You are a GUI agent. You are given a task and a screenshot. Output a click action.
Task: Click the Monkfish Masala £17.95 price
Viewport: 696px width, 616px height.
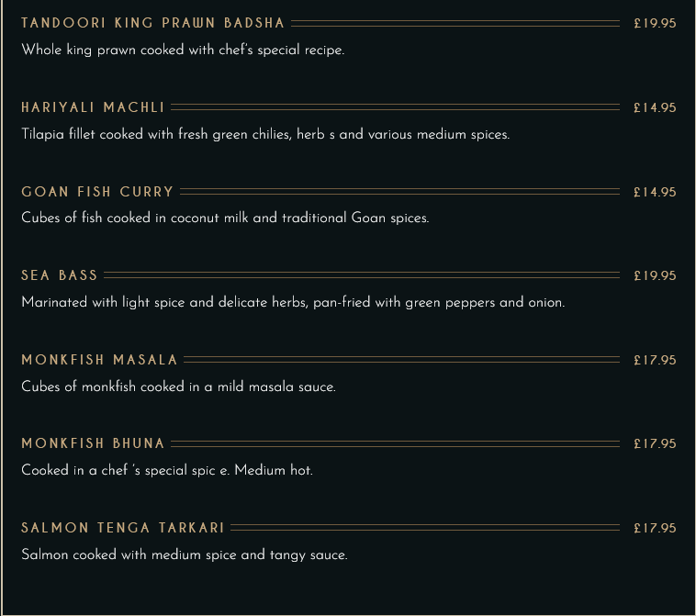(655, 360)
